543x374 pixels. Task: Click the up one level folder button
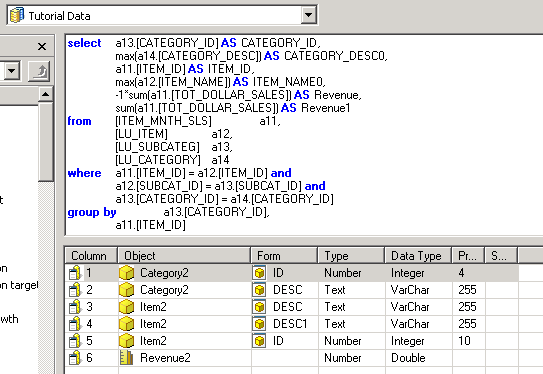coord(39,71)
